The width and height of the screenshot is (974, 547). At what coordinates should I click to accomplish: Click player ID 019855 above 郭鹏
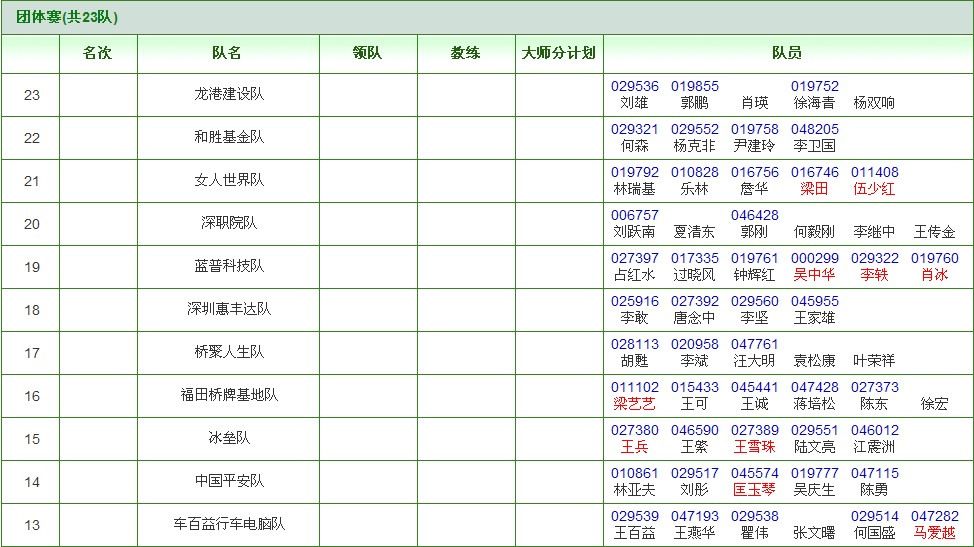[694, 86]
